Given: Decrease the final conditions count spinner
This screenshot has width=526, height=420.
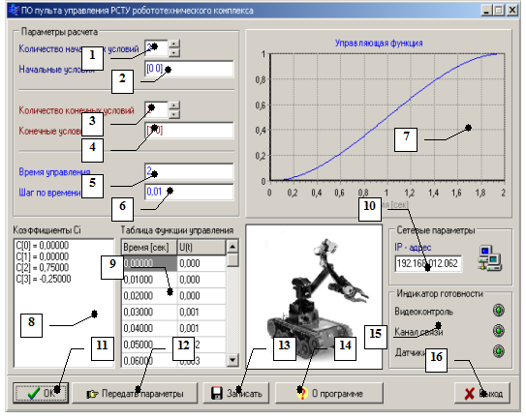Looking at the screenshot, I should [x=173, y=114].
